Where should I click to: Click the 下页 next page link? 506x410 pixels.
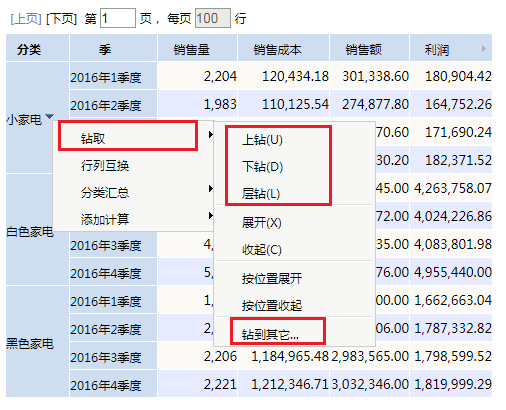pyautogui.click(x=61, y=19)
